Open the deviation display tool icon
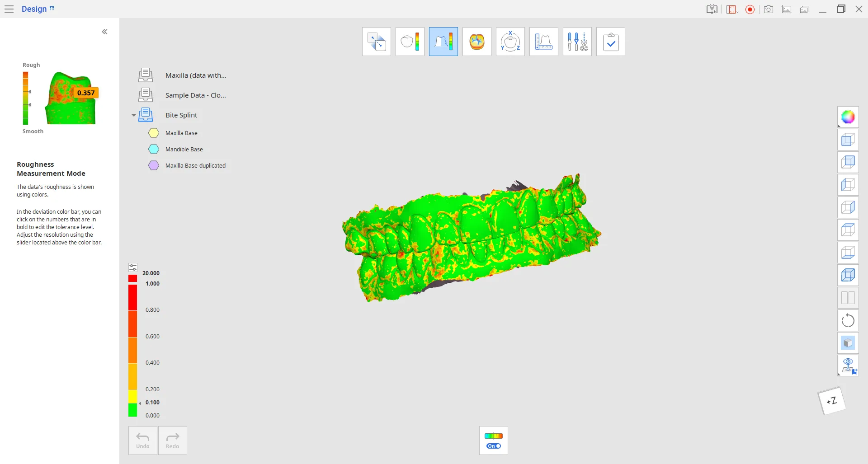 click(410, 42)
